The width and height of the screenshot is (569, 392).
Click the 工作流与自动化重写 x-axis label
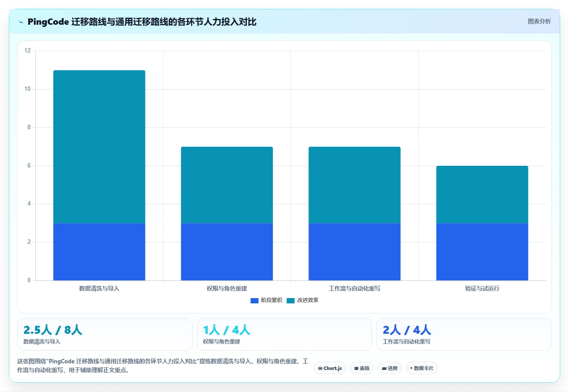point(354,288)
